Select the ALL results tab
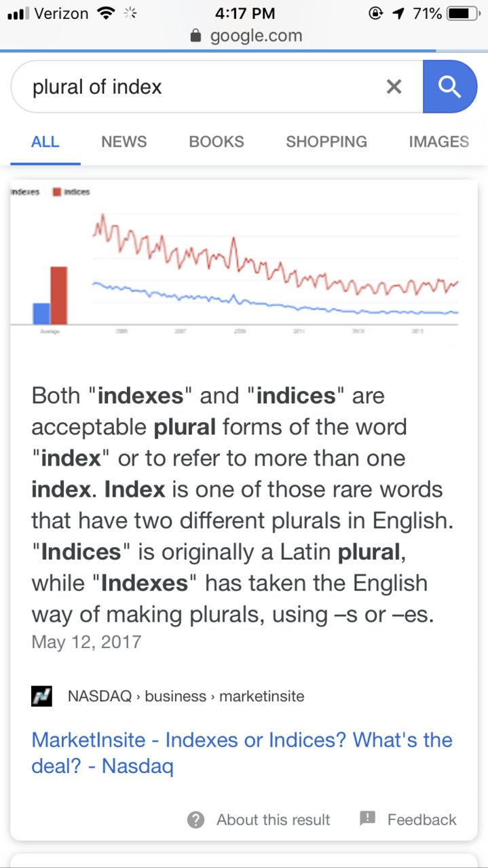The width and height of the screenshot is (488, 868). pos(45,142)
